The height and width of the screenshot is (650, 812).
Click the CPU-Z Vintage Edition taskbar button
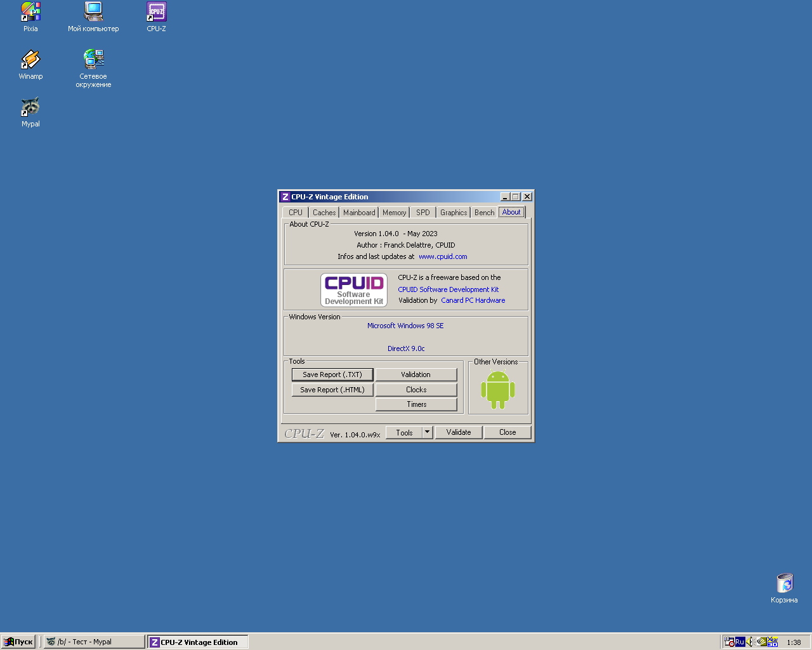click(198, 642)
